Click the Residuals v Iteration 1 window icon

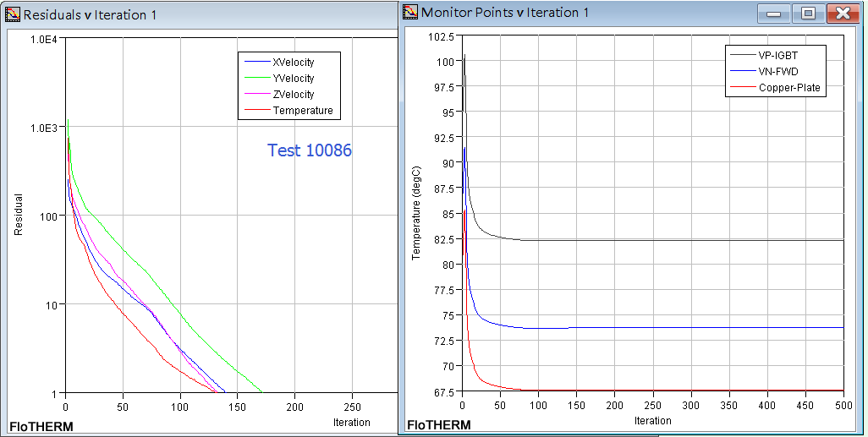12,14
